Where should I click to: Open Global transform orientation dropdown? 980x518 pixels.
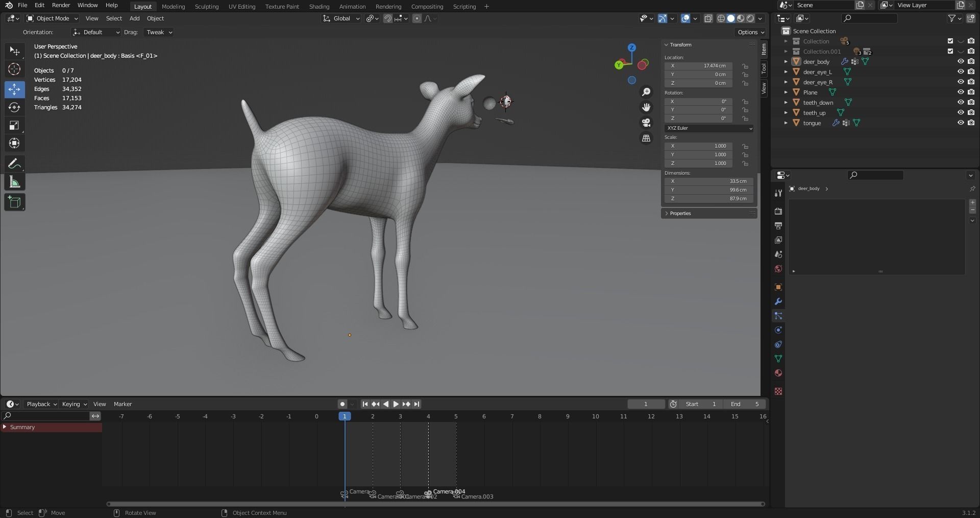(x=341, y=18)
